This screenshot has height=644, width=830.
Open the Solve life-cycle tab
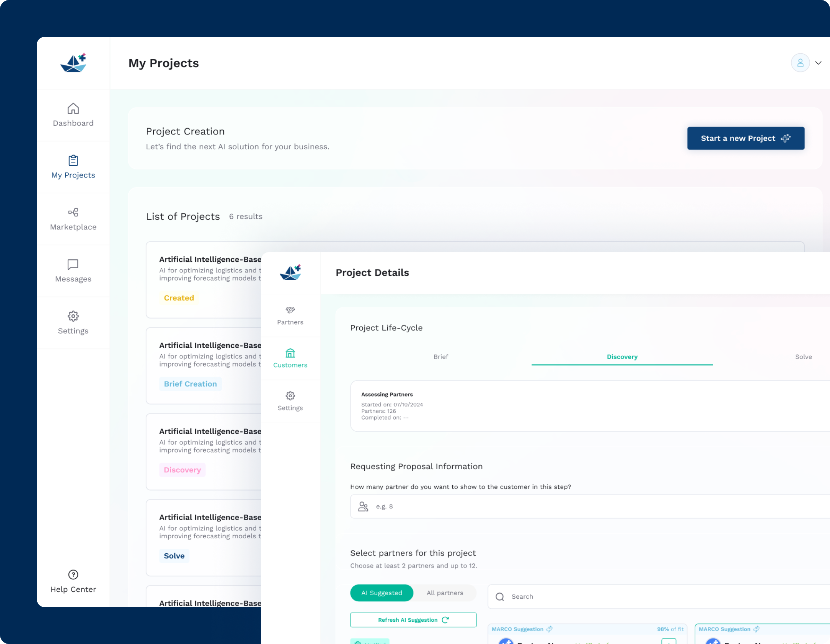pos(803,357)
